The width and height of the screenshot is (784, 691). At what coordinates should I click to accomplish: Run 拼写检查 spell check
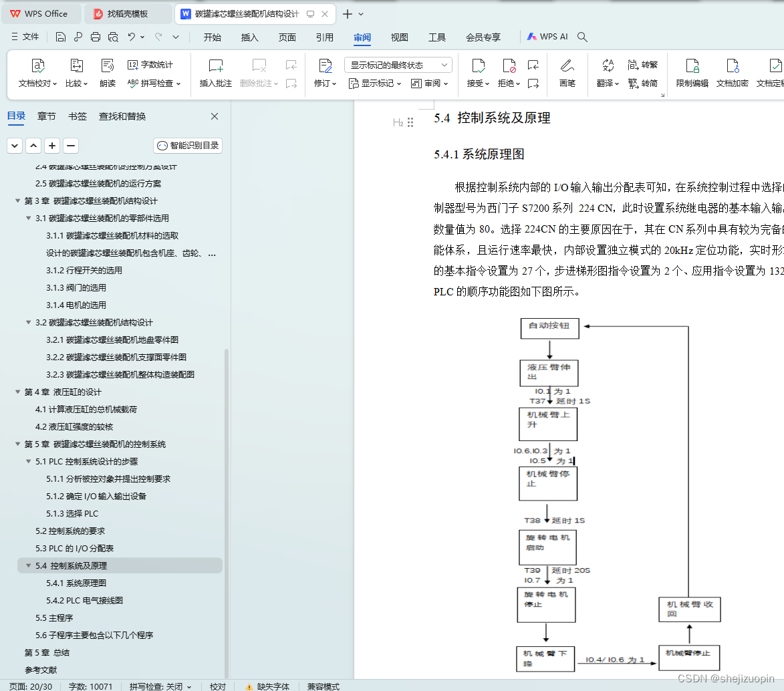pyautogui.click(x=154, y=83)
